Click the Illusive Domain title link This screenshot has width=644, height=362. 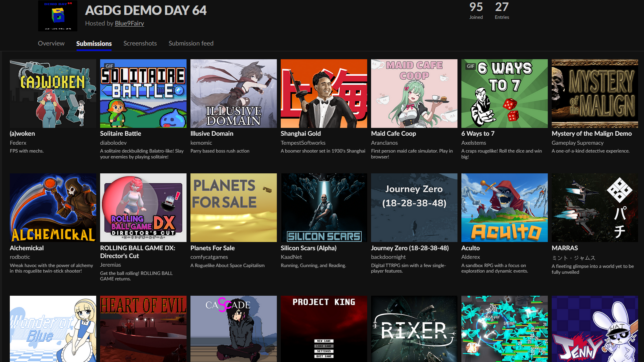point(212,134)
